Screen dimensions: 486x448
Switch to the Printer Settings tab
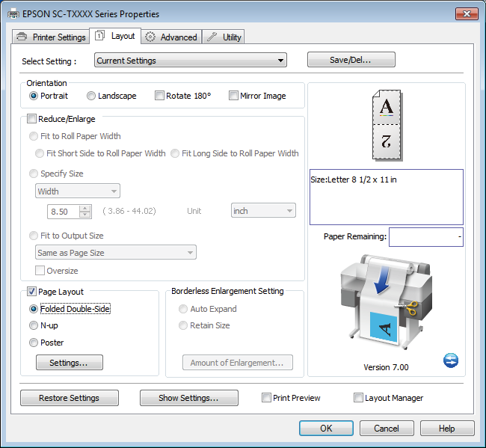52,37
